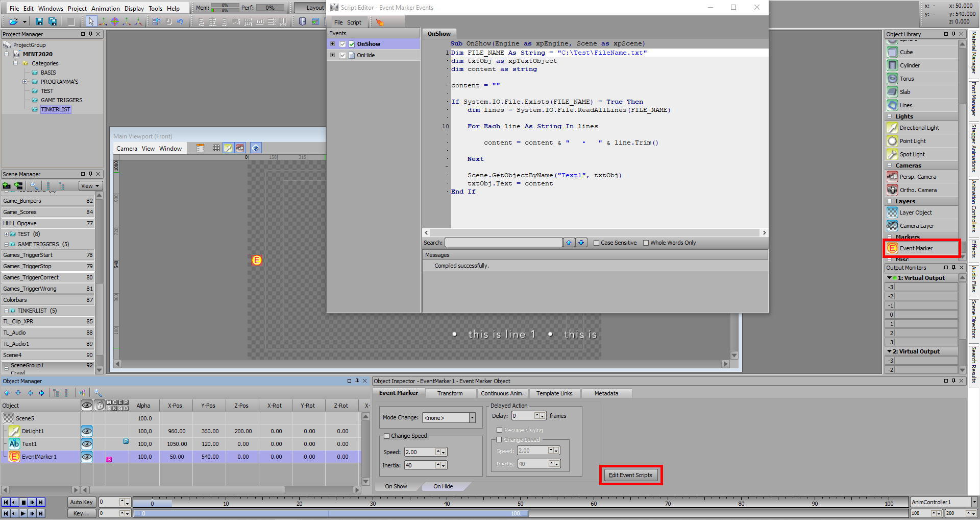This screenshot has height=520, width=980.
Task: Save the project with the floppy icon
Action: (x=39, y=21)
